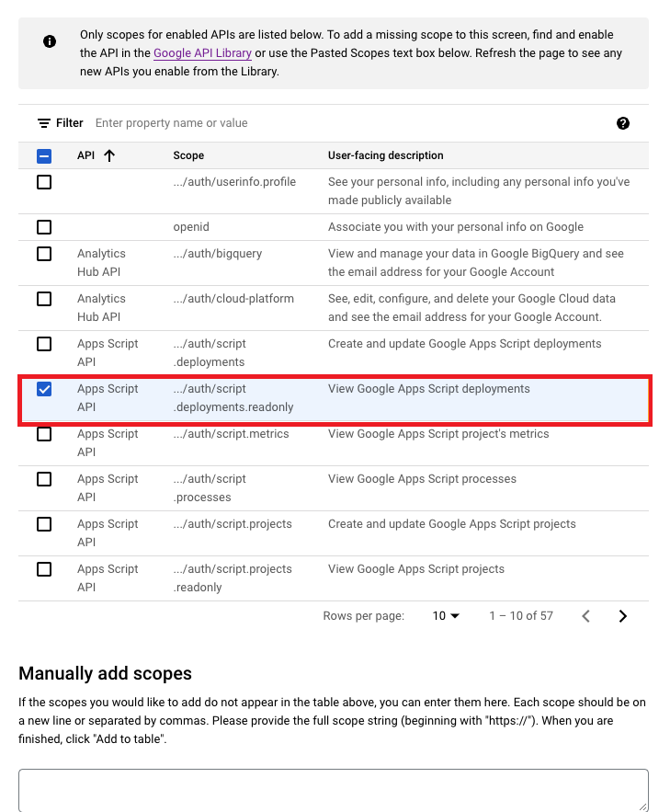Click the Scope column header
Viewport: 670px width, 812px height.
point(188,155)
